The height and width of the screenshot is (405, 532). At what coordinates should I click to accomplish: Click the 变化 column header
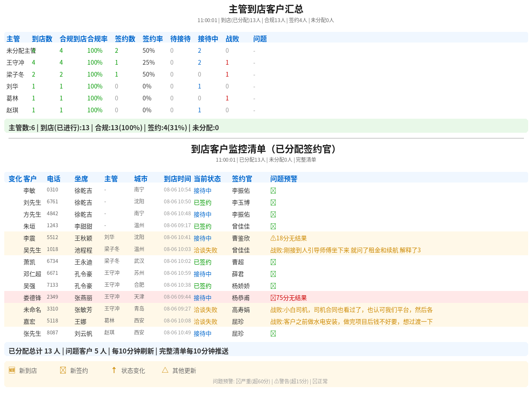[x=15, y=179]
